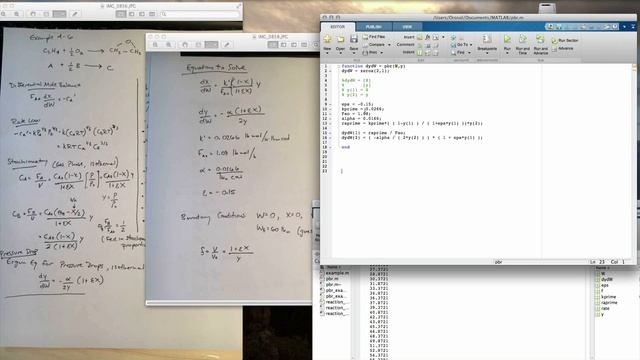The height and width of the screenshot is (360, 640).
Task: Click zoom in icon in back Preview window
Action: (x=17, y=14)
